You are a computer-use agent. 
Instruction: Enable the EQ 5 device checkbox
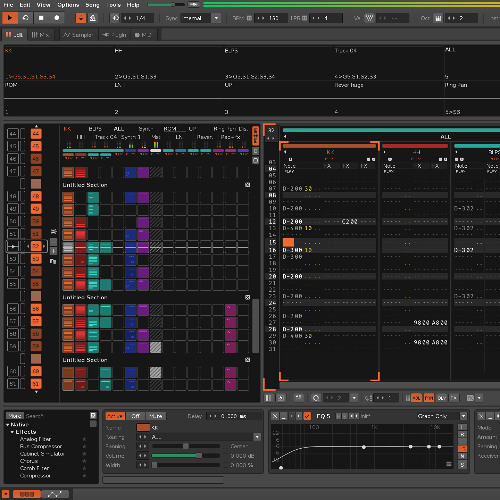coord(307,416)
